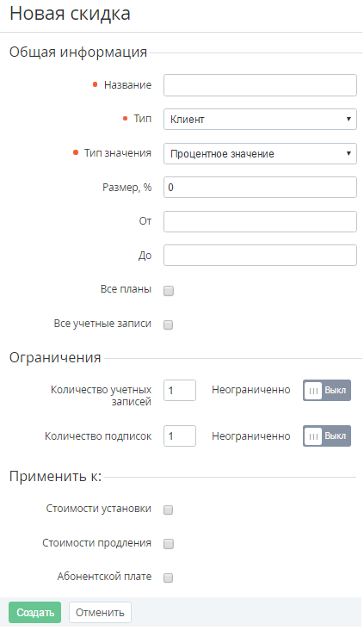Screen dimensions: 364x630
Task: Click the Все планы label text
Action: [126, 289]
